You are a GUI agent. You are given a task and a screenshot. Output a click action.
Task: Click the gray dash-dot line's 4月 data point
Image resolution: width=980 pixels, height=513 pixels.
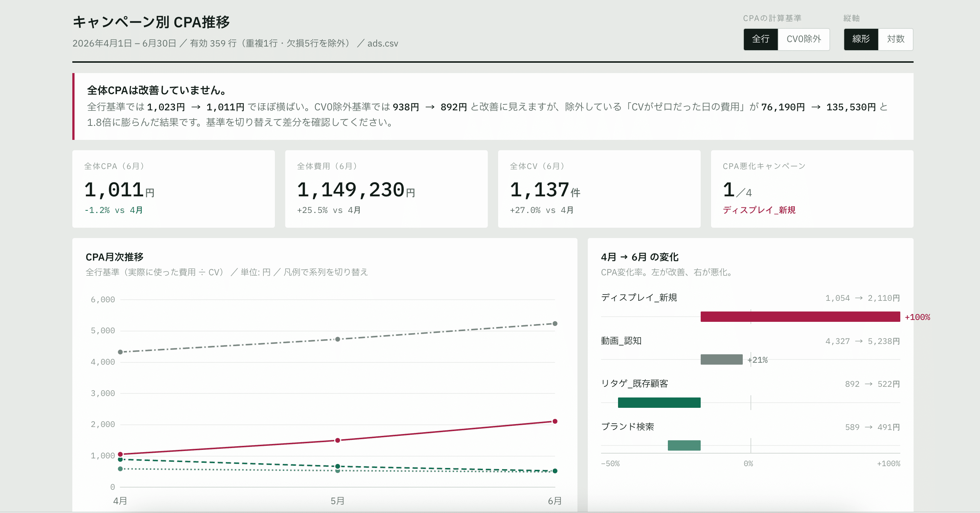(120, 352)
